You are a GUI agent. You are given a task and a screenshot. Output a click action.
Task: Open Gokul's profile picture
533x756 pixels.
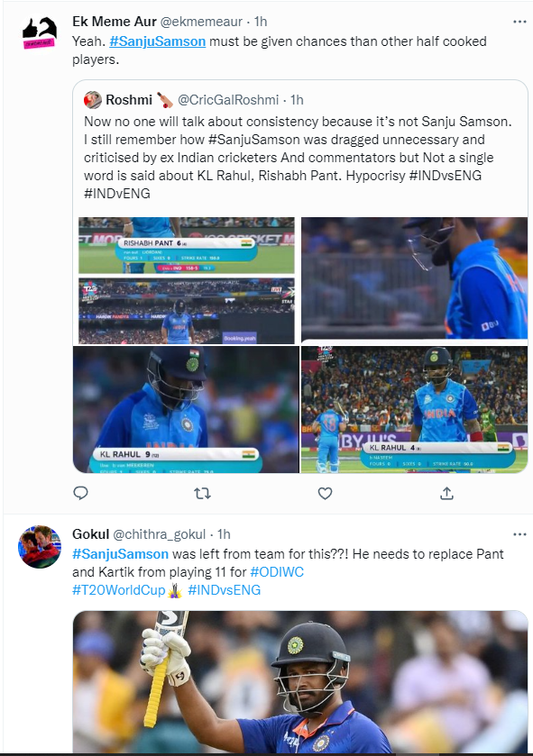[x=40, y=547]
